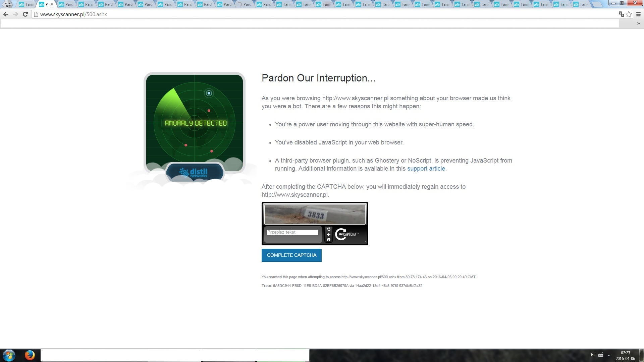Bookmark this page with the star
644x362 pixels.
[x=629, y=14]
